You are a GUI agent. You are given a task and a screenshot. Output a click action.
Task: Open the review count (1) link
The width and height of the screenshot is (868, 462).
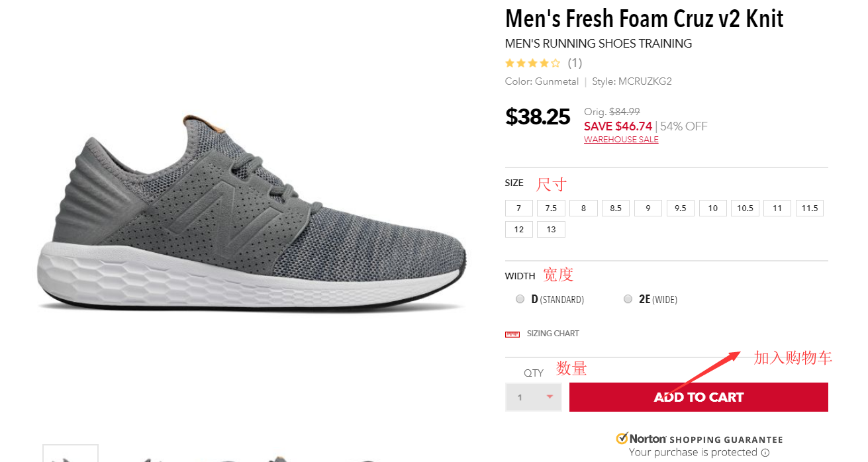575,64
